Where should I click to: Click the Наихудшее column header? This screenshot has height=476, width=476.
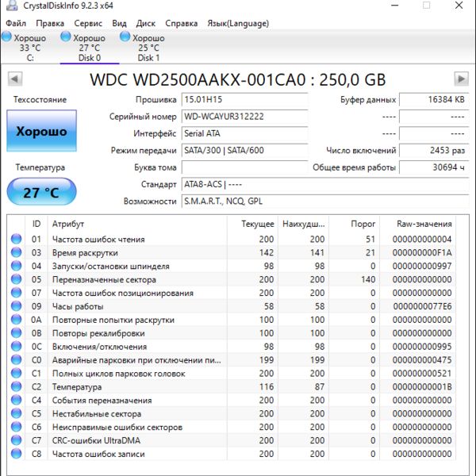[x=303, y=224]
